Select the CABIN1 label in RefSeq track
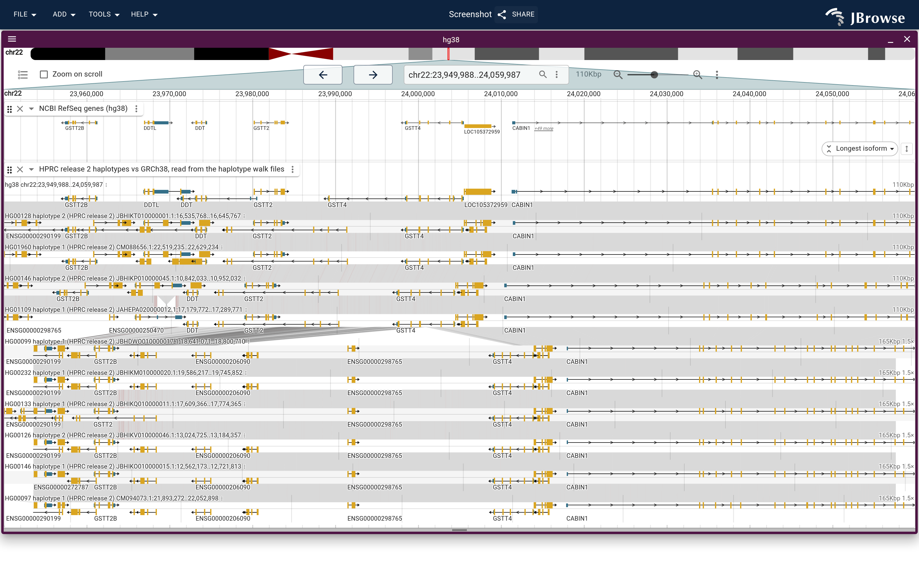Viewport: 919px width, 588px height. 521,128
